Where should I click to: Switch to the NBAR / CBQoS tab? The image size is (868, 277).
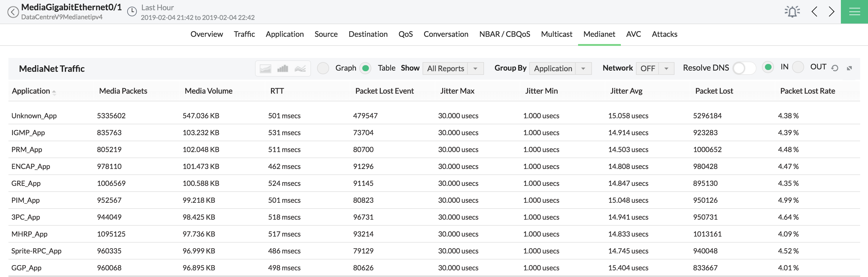pos(505,34)
